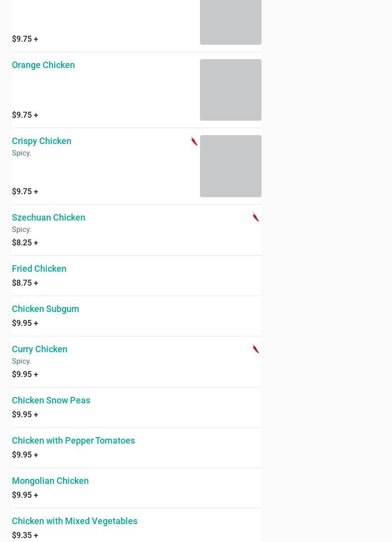Viewport: 392px width, 542px height.
Task: Click the Spicy label under Crispy Chicken
Action: (21, 153)
